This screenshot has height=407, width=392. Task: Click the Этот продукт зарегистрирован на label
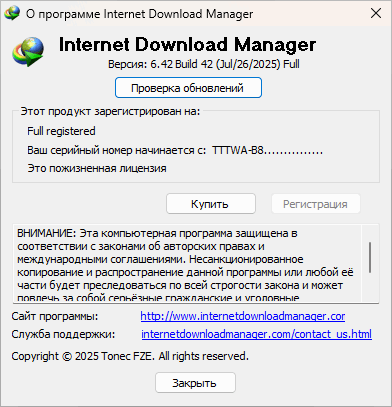click(x=110, y=111)
